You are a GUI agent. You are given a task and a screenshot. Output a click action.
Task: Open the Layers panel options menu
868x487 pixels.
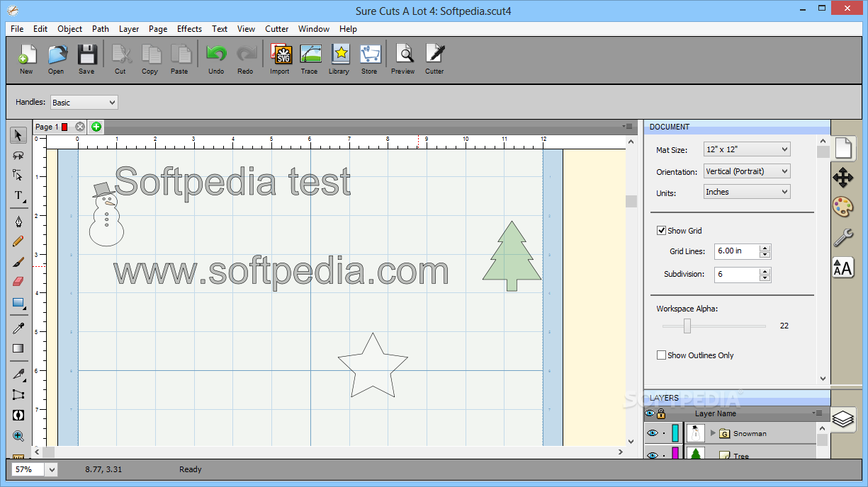click(817, 413)
